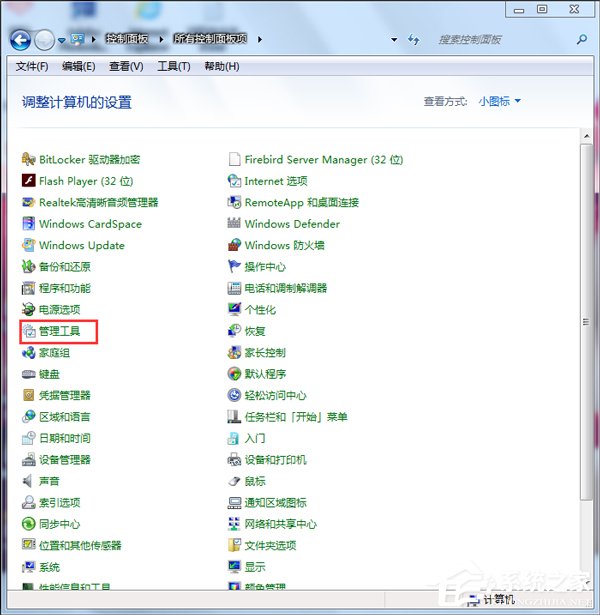Open the 程序和功能 link
Image resolution: width=600 pixels, height=615 pixels.
[64, 288]
